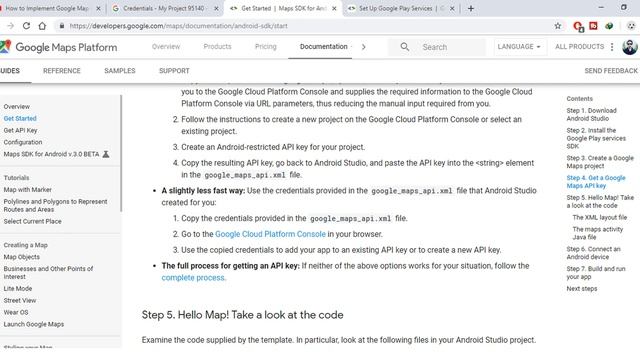
Task: Close the Credentials - My Project tab
Action: click(x=216, y=8)
